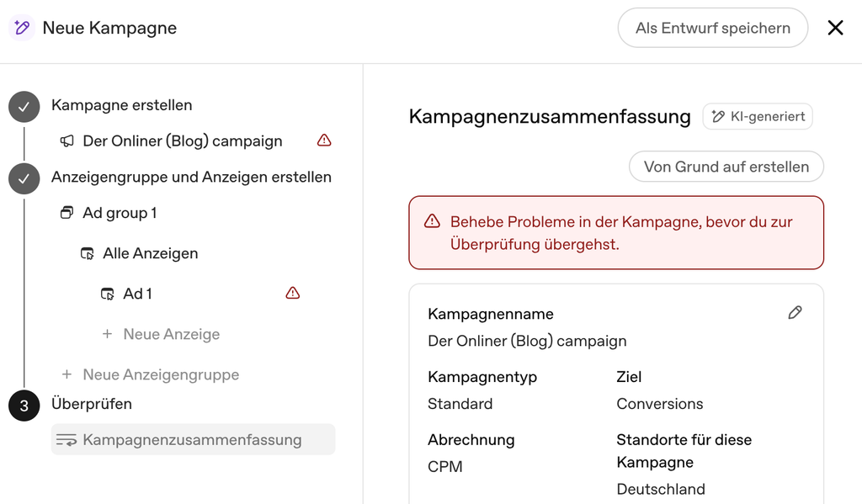Click warning icon beside Der Onliner campaign

point(324,141)
